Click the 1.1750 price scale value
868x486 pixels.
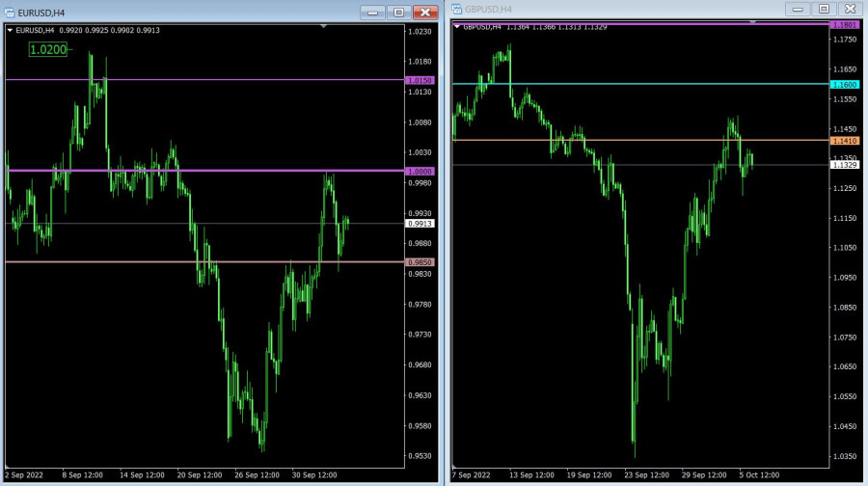(x=845, y=40)
